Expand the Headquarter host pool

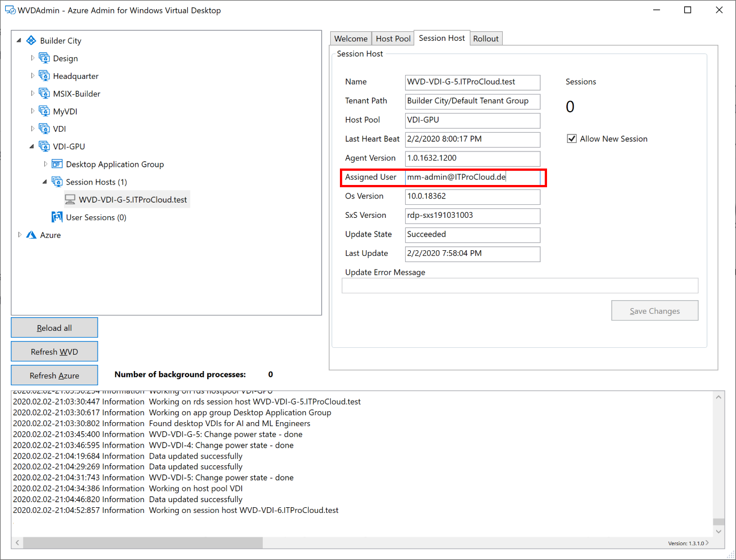tap(32, 76)
